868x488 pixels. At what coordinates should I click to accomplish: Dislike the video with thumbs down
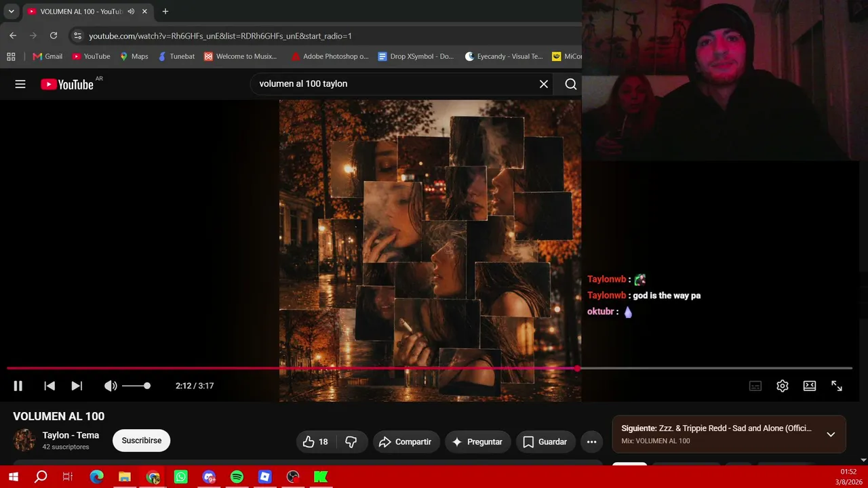pos(351,442)
